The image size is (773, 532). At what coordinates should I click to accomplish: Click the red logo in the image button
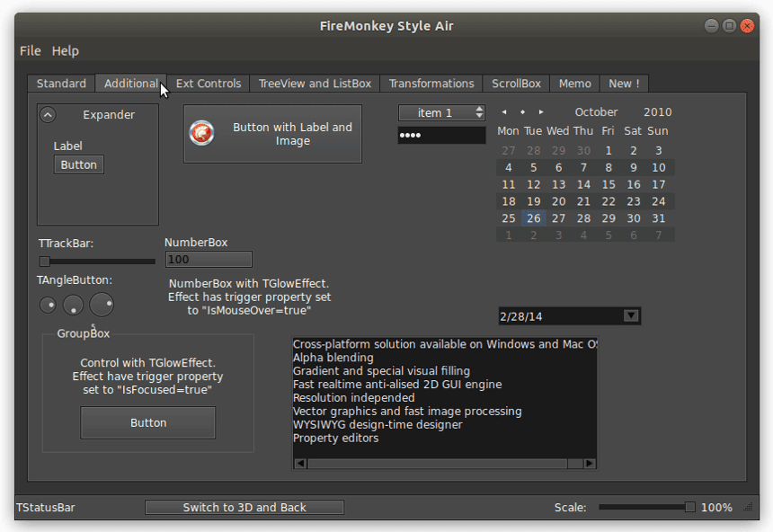(201, 133)
